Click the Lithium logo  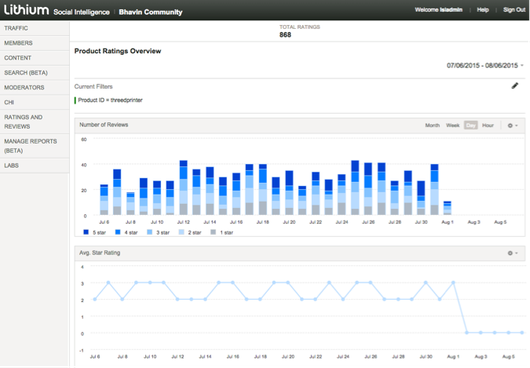tap(26, 10)
